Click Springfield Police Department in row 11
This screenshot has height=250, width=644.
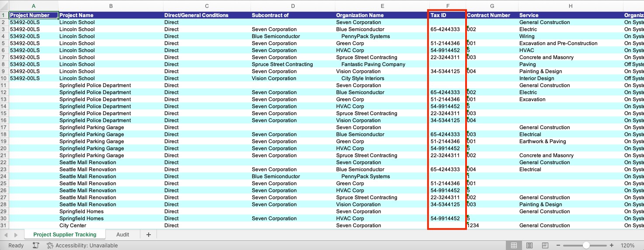[x=95, y=85]
